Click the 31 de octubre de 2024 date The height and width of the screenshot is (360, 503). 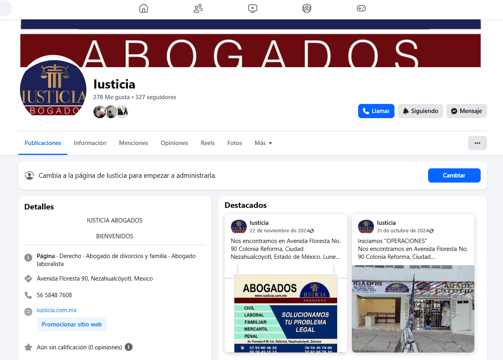click(403, 231)
